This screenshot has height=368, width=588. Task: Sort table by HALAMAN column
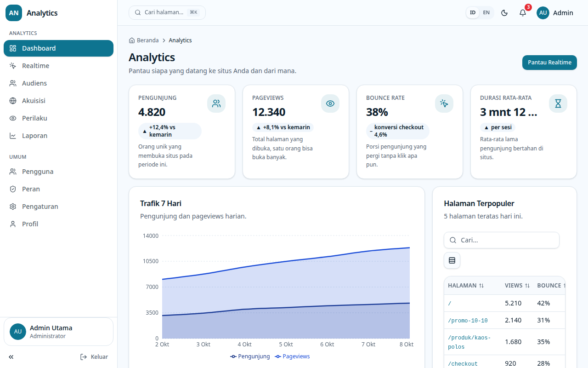466,286
